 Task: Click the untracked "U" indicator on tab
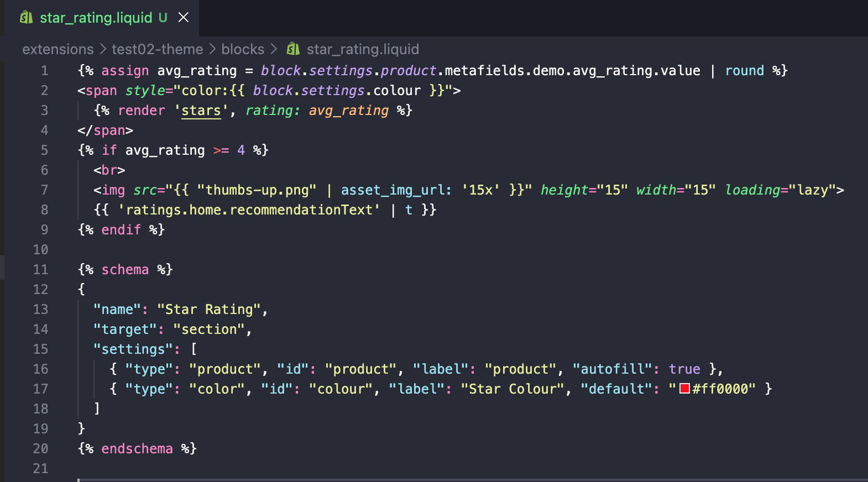163,18
